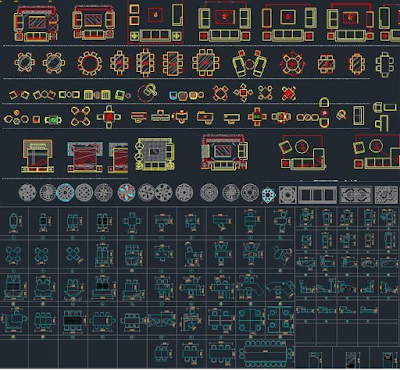Screen dimensions: 400x370
Task: Click the red X-shaped four-chair table block
Action: pos(289,94)
